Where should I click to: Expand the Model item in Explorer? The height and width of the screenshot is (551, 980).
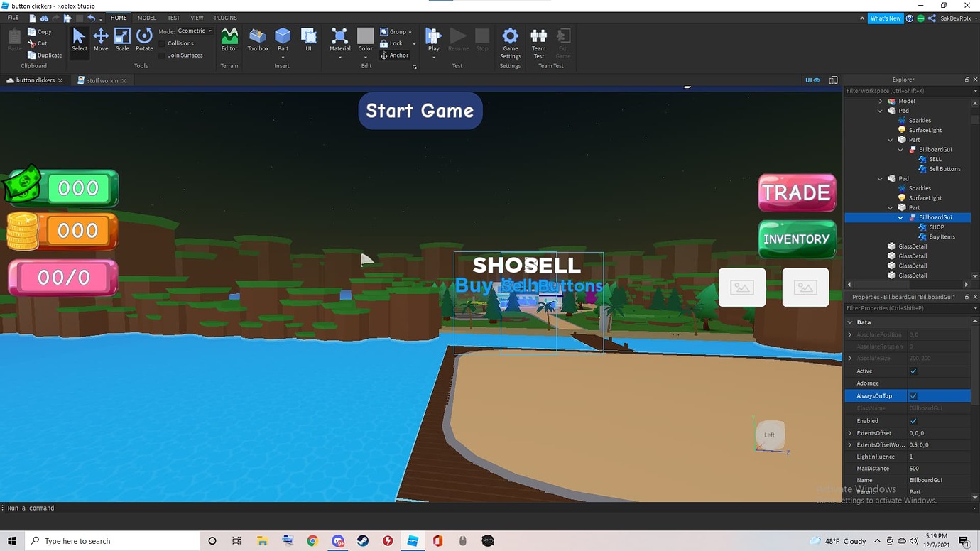(x=881, y=102)
